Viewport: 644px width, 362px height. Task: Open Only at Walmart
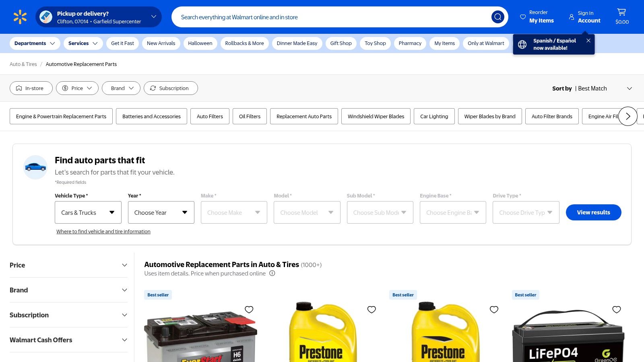tap(486, 43)
